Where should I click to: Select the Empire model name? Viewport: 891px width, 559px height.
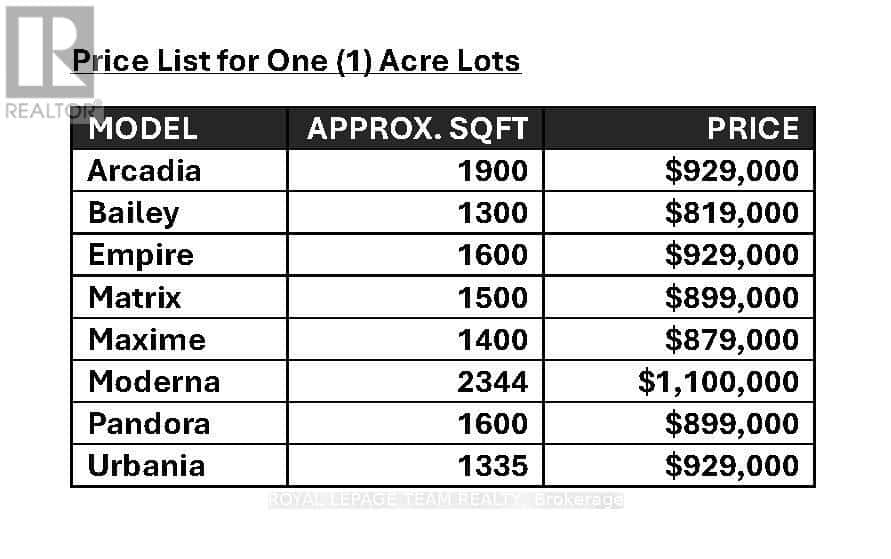[141, 255]
